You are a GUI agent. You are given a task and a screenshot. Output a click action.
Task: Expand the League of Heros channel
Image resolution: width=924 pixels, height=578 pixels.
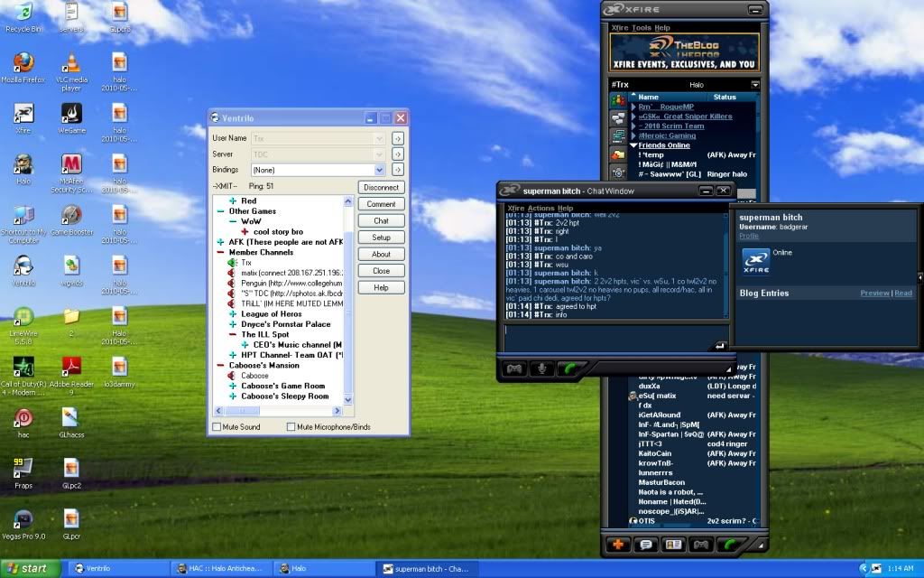[x=234, y=314]
